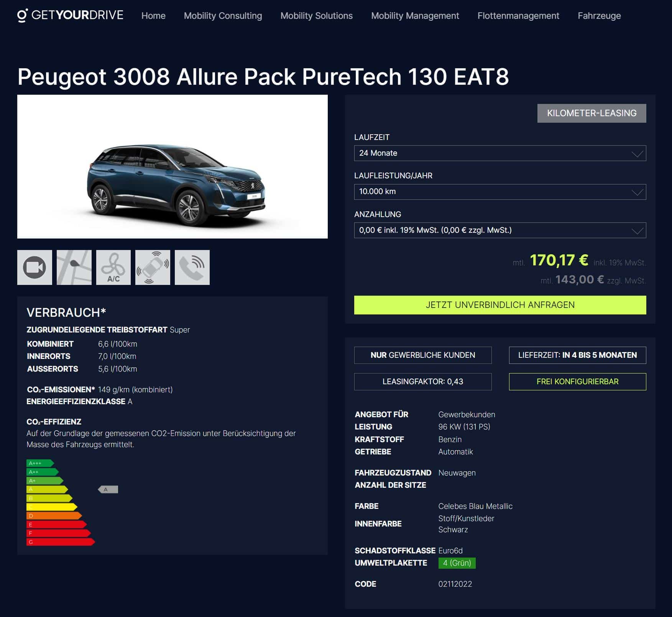The width and height of the screenshot is (672, 617).
Task: Click the red E efficiency bar
Action: click(x=56, y=525)
